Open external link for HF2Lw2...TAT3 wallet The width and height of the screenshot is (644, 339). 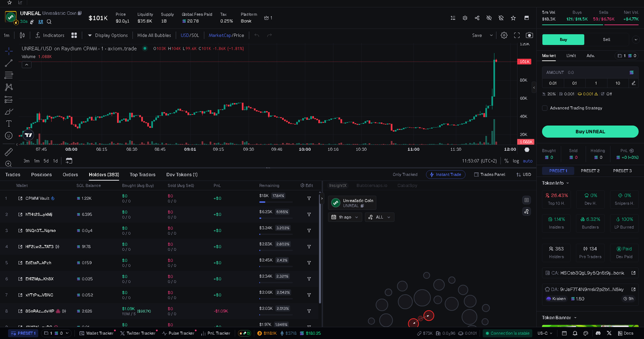(20, 247)
